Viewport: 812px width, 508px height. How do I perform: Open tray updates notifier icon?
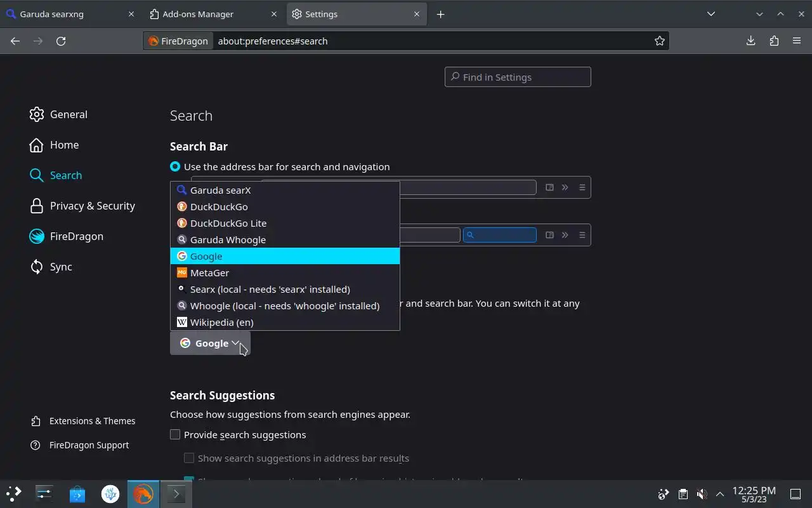664,493
